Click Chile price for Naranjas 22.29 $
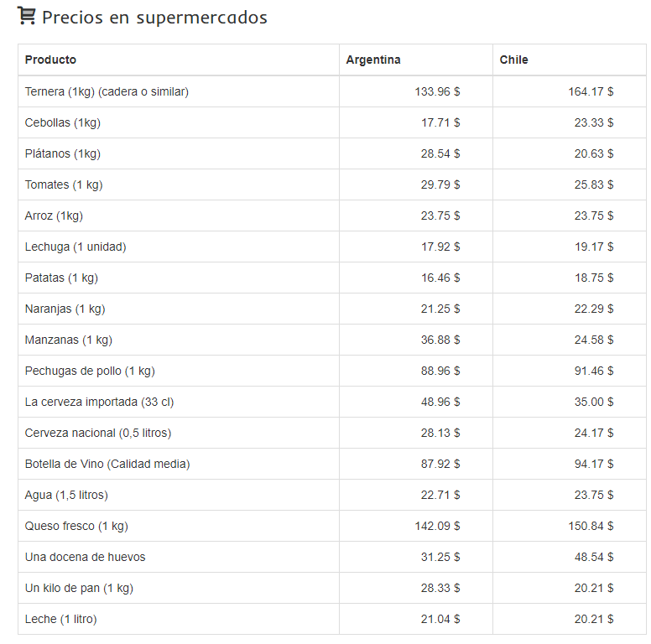The image size is (651, 644). [593, 309]
